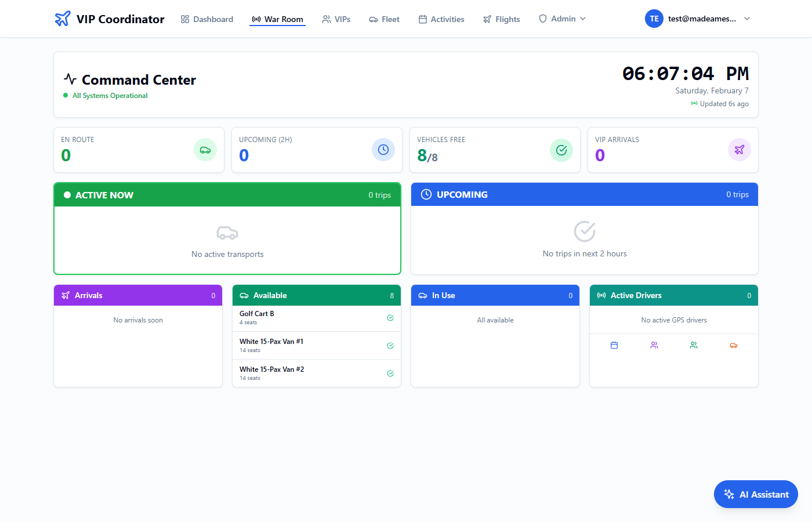Go to the Dashboard tab

[207, 19]
